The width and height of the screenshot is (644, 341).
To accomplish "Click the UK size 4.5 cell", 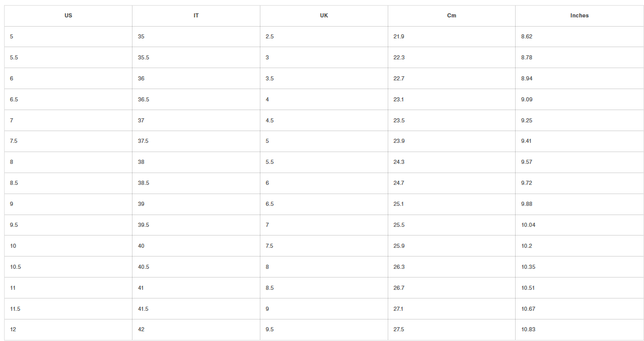I will pyautogui.click(x=270, y=121).
